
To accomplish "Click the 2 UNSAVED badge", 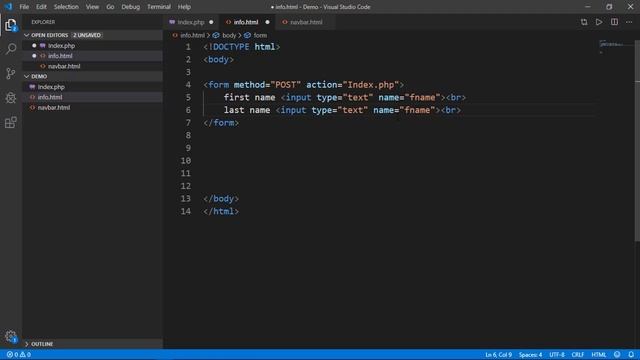I will coord(87,35).
